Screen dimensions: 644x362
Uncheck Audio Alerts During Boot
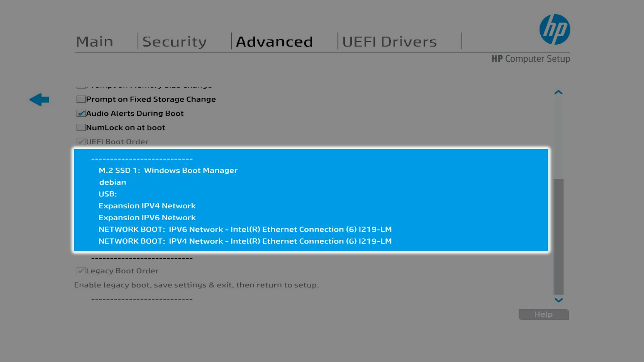81,113
